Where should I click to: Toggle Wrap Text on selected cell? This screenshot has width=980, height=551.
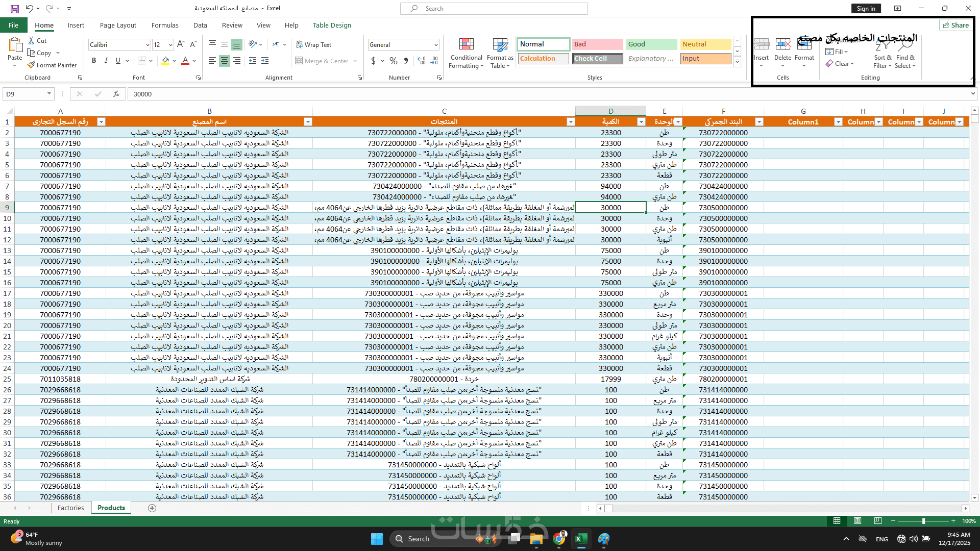pos(314,45)
